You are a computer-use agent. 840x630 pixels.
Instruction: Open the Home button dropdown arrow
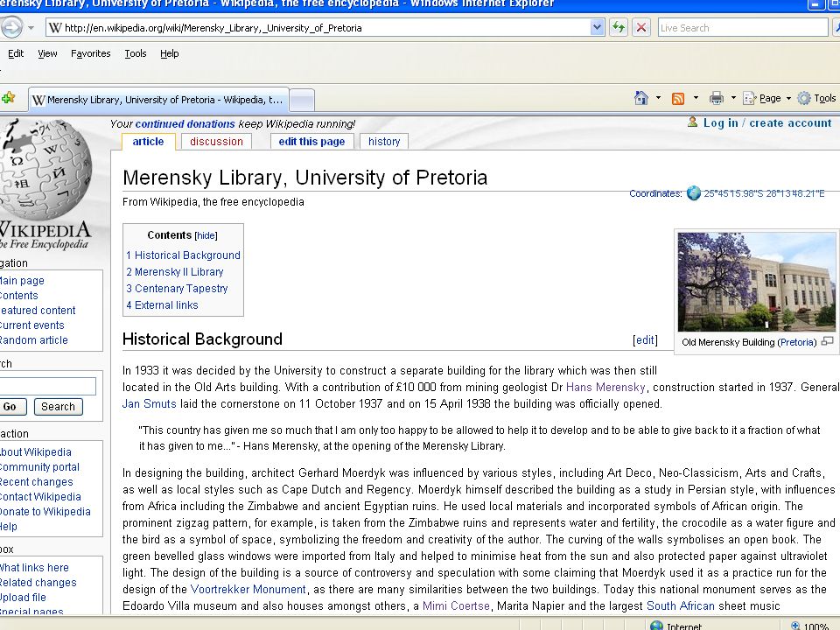(x=658, y=98)
